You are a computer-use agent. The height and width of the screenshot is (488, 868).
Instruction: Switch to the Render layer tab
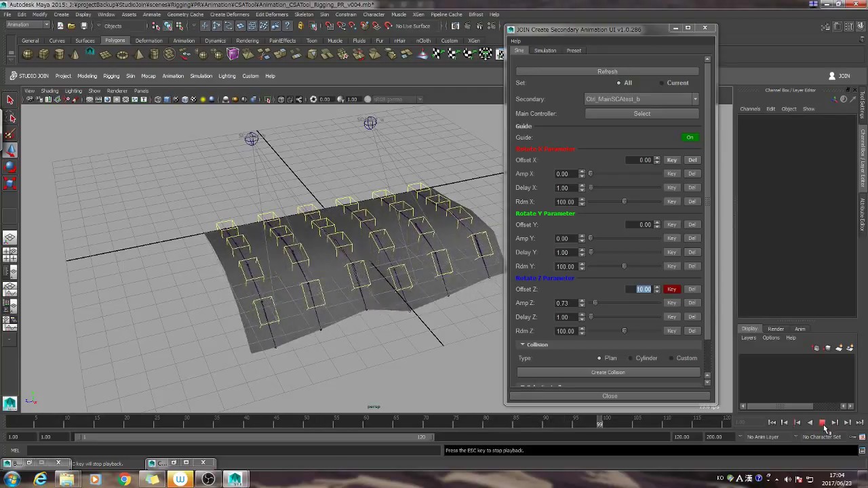click(776, 329)
